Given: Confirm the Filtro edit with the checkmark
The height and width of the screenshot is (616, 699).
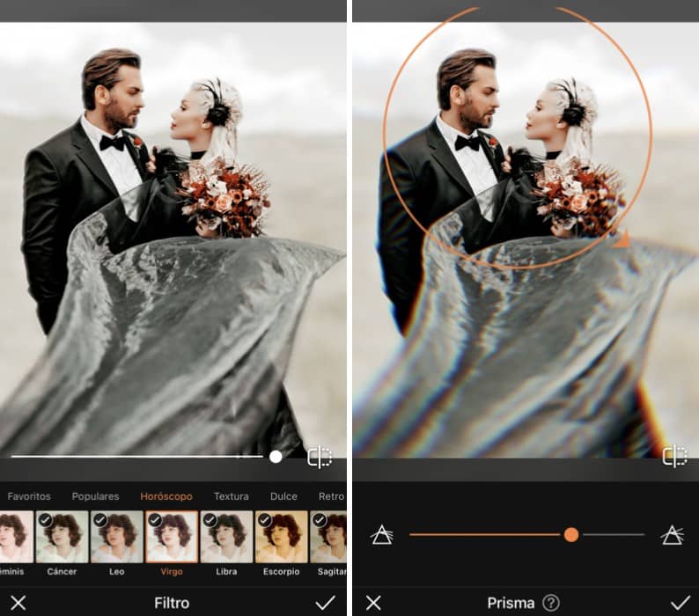Looking at the screenshot, I should pos(326,603).
